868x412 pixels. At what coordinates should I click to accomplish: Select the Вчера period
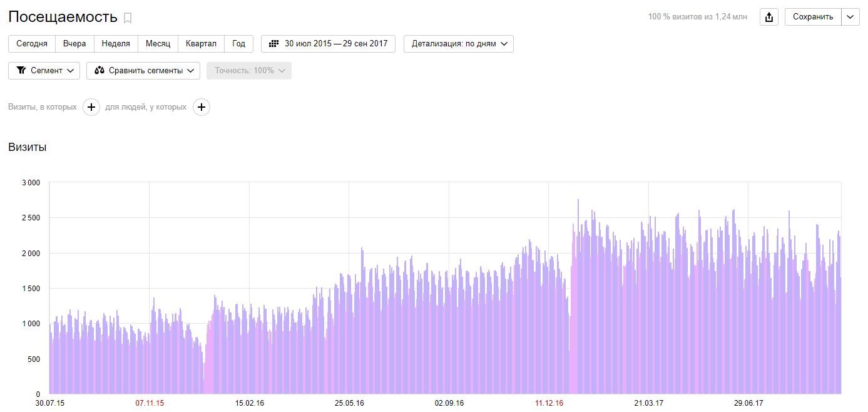tap(74, 44)
